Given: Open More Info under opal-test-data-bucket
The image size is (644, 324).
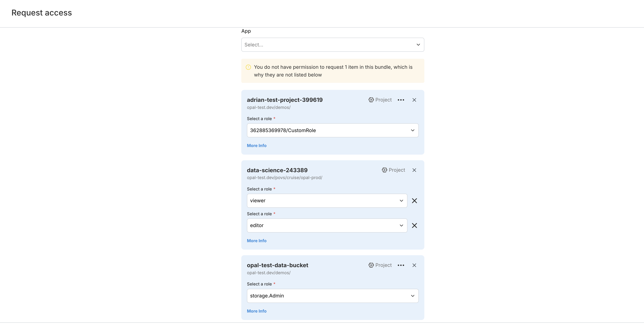Looking at the screenshot, I should pyautogui.click(x=256, y=311).
